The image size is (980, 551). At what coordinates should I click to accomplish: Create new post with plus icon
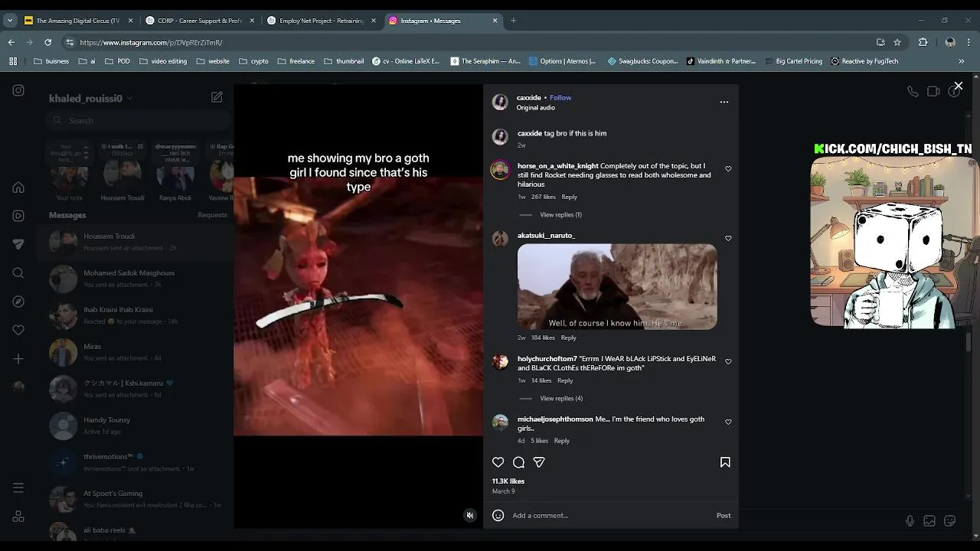[18, 359]
